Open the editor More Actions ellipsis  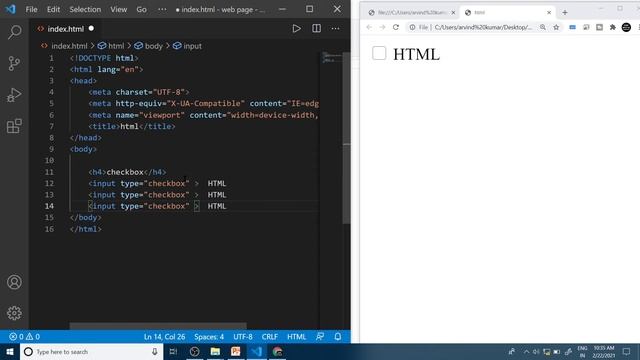tap(336, 29)
